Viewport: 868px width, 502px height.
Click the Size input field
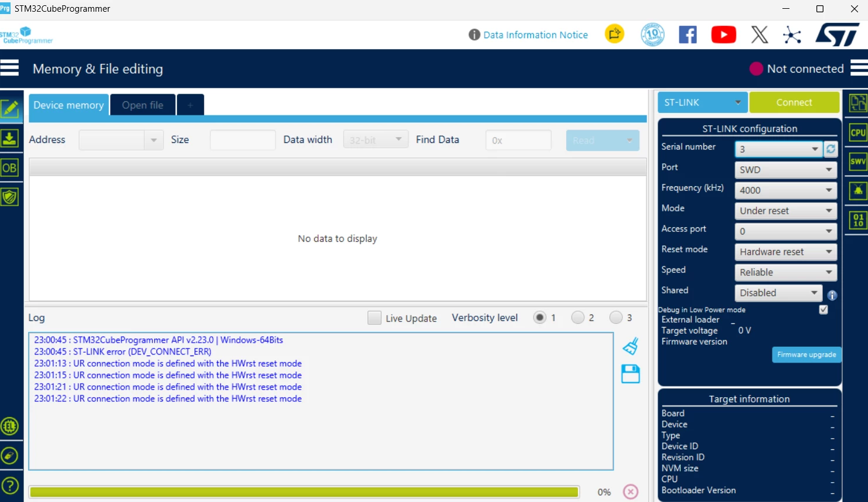[x=243, y=140]
